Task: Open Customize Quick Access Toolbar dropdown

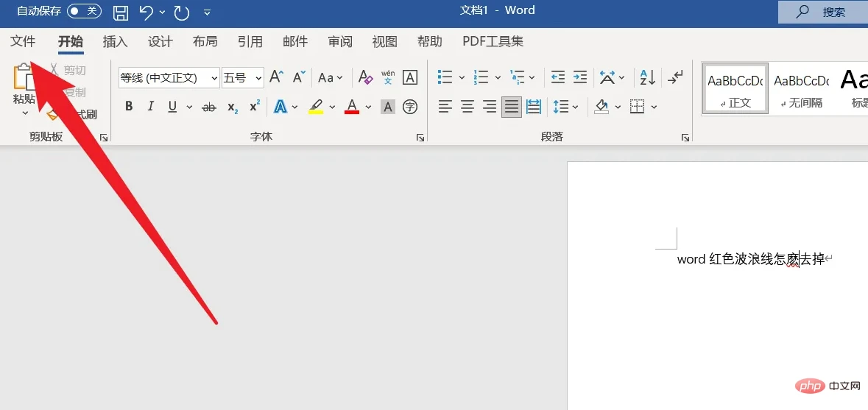Action: click(207, 12)
